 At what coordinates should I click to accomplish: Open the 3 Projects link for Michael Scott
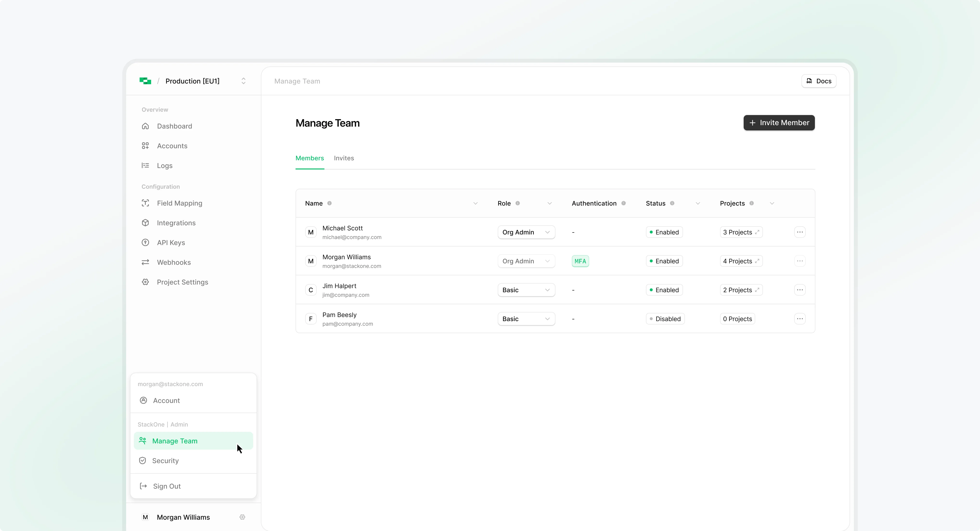740,232
